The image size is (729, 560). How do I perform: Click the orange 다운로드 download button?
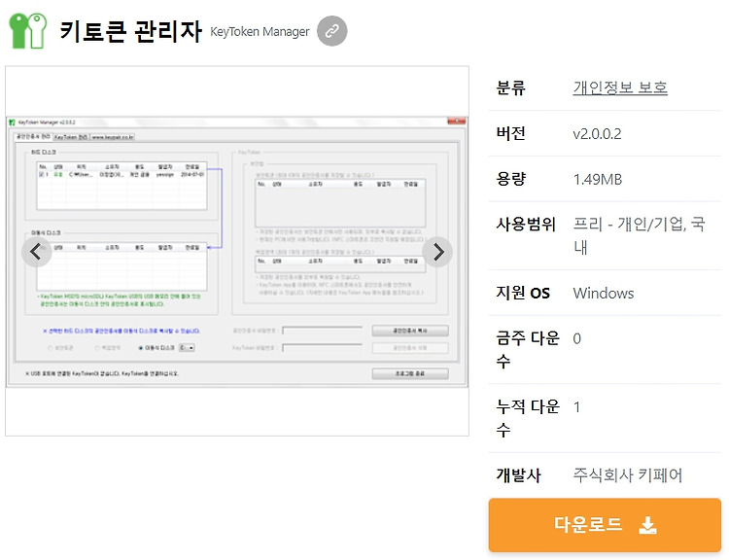[x=605, y=525]
